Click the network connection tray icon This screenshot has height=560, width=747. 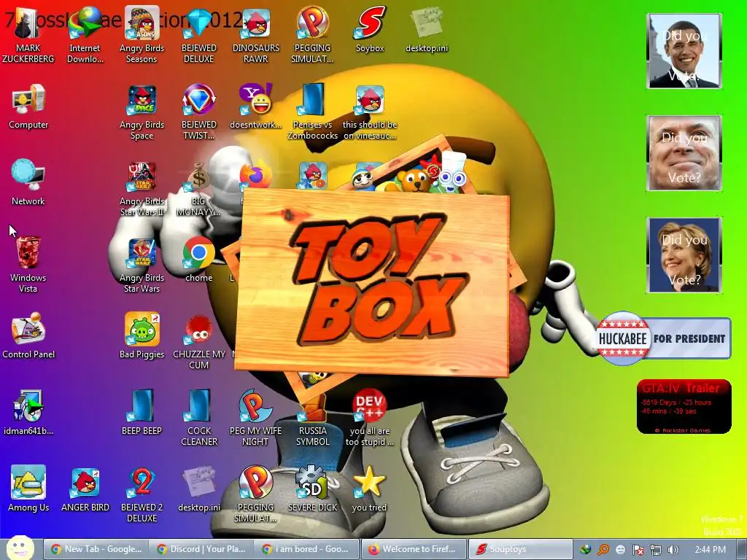pos(656,550)
